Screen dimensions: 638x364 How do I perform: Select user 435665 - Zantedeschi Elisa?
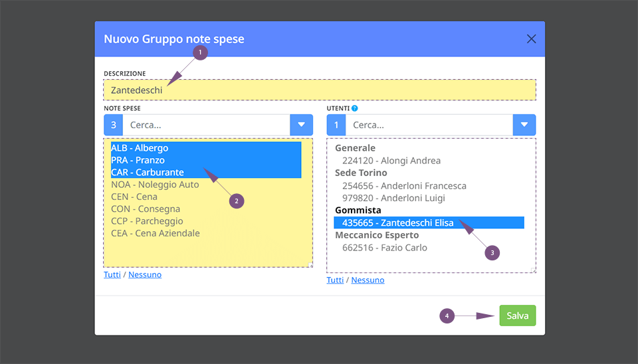pos(429,223)
